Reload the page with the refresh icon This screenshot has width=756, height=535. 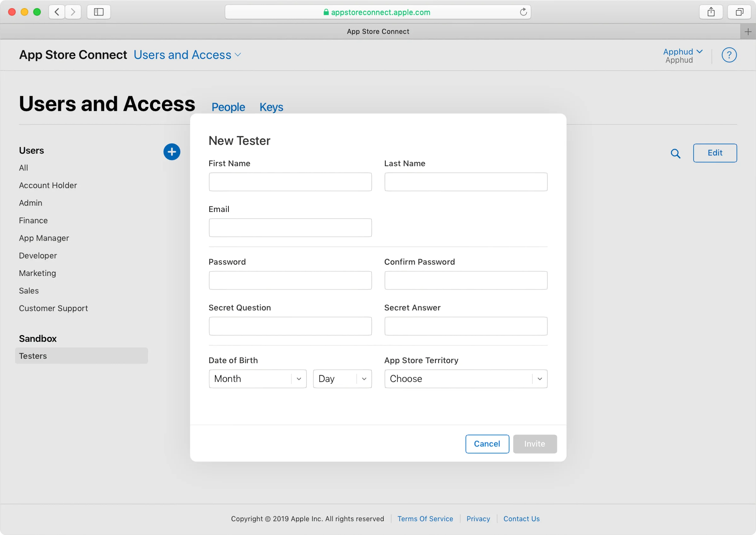coord(523,12)
